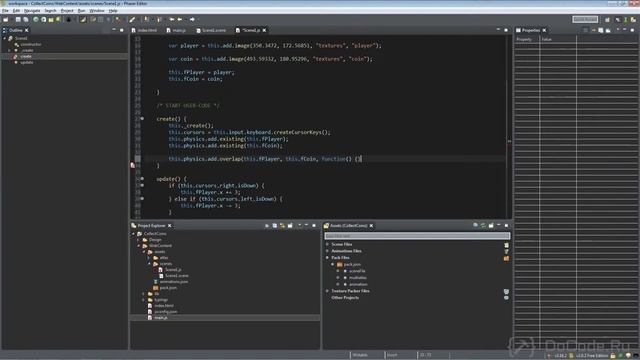Image resolution: width=640 pixels, height=360 pixels.
Task: Close the Project Explorer tab
Action: tap(169, 226)
